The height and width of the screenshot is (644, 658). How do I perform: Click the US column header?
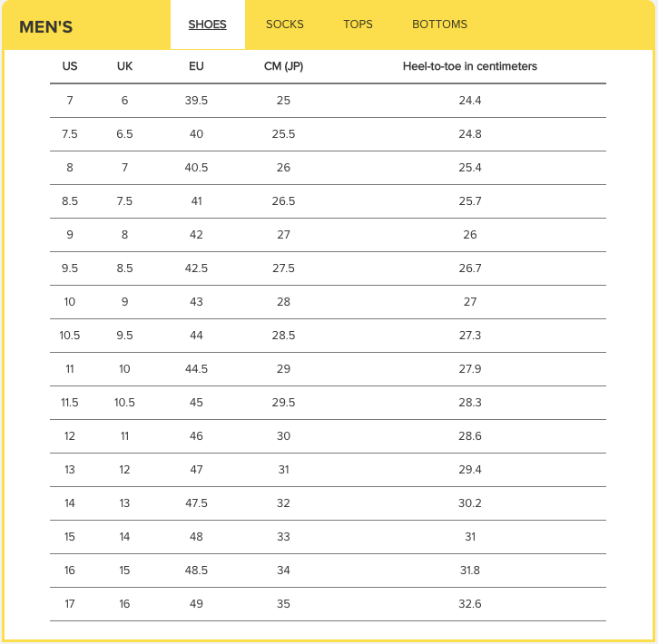pos(70,66)
